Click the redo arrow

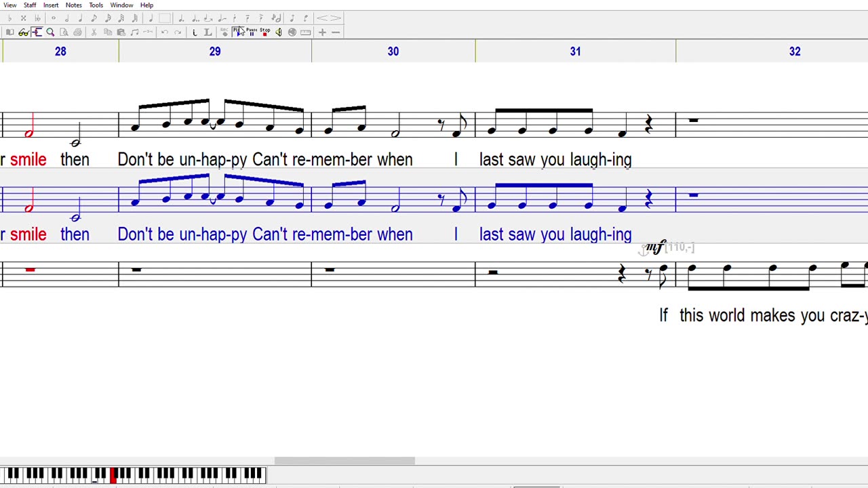pyautogui.click(x=178, y=32)
